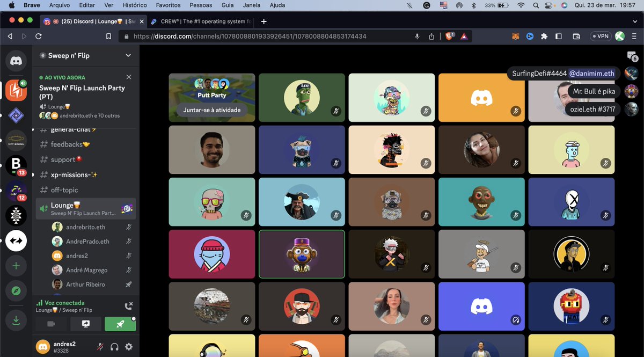Toggle the VPN button in the toolbar
Viewport: 644px width, 357px height.
pyautogui.click(x=599, y=37)
